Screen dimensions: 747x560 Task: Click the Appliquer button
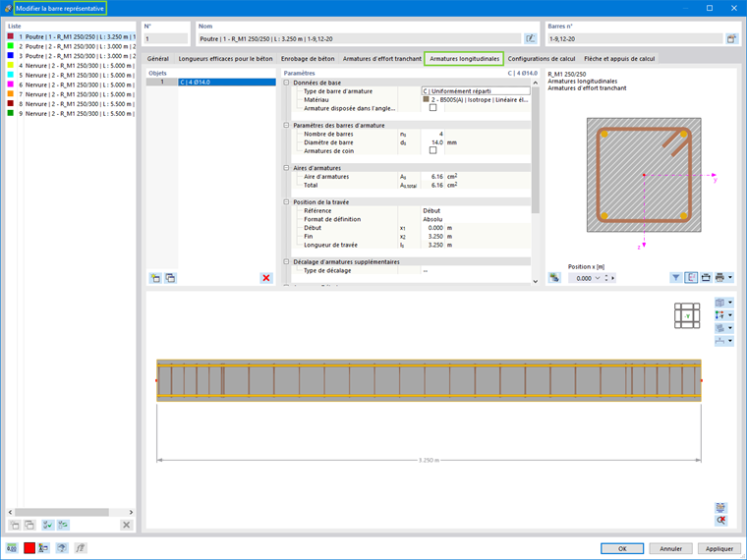pos(719,548)
